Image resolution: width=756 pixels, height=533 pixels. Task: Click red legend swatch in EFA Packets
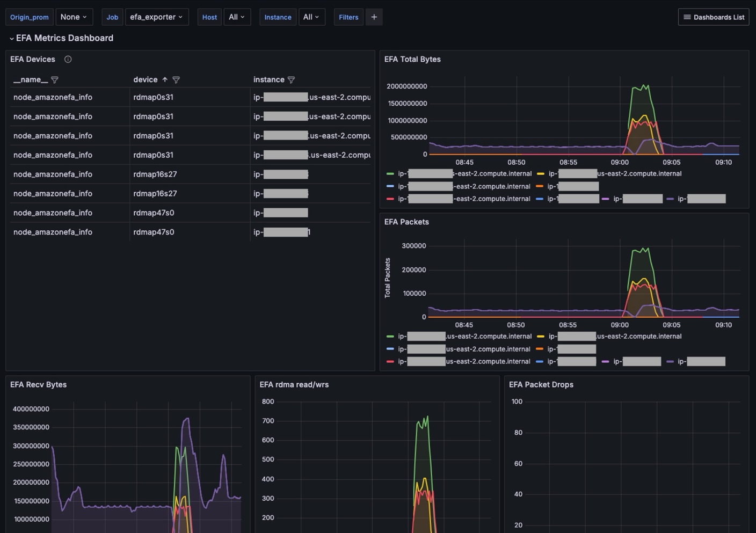[x=390, y=362]
